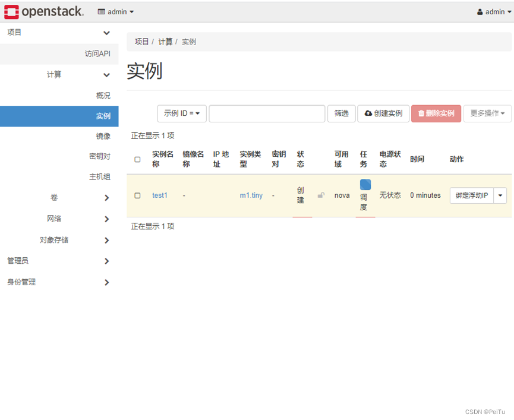Open the 更多操作 dropdown
The height and width of the screenshot is (420, 514).
487,113
